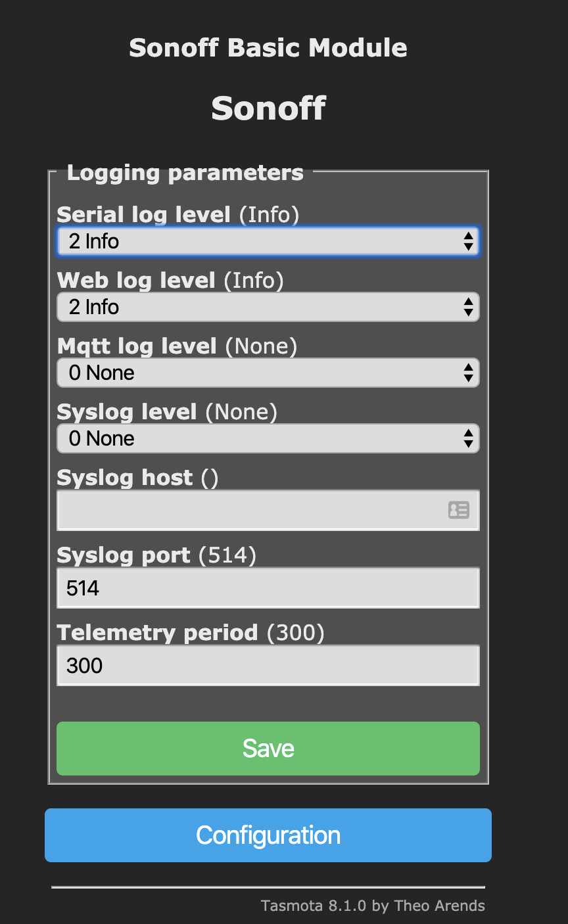Click into the Syslog port field
Image resolution: width=568 pixels, height=924 pixels.
tap(268, 588)
